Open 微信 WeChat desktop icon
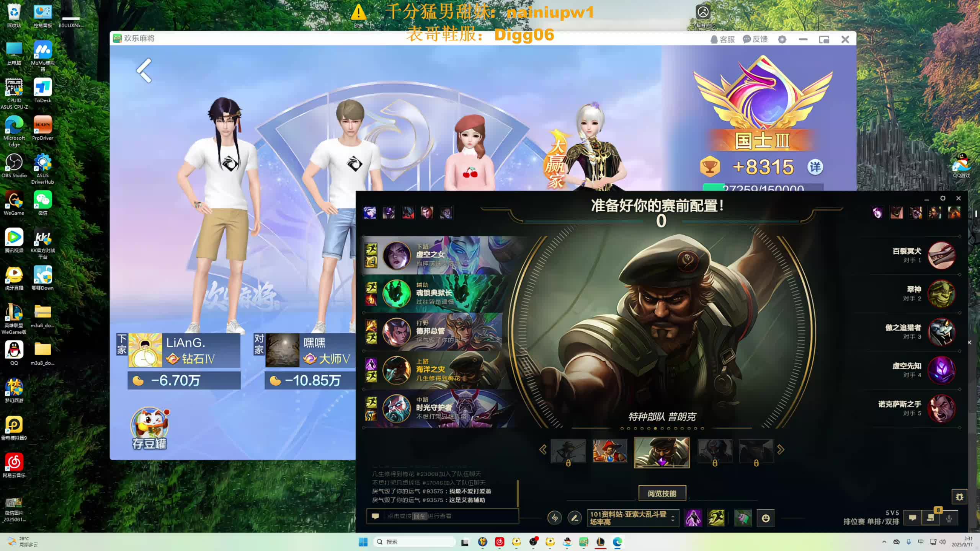Image resolution: width=980 pixels, height=551 pixels. coord(42,203)
